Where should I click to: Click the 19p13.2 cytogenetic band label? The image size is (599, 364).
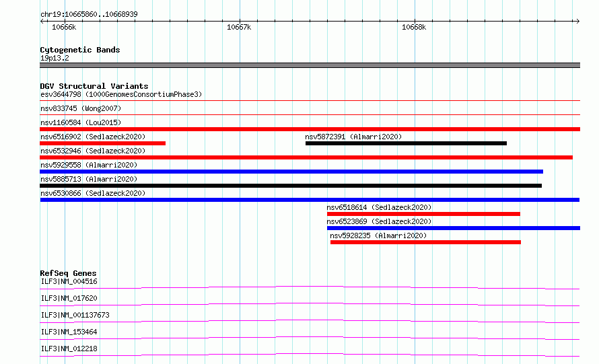[x=55, y=58]
